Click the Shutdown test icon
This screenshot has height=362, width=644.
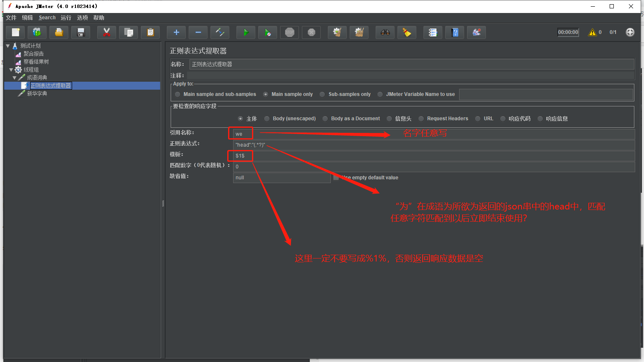pyautogui.click(x=311, y=32)
